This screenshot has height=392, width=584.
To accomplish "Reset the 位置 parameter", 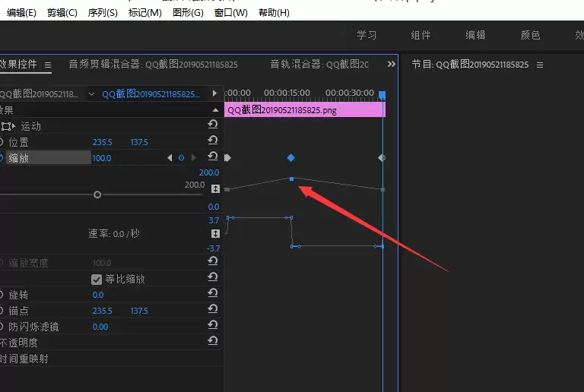I will pyautogui.click(x=213, y=141).
